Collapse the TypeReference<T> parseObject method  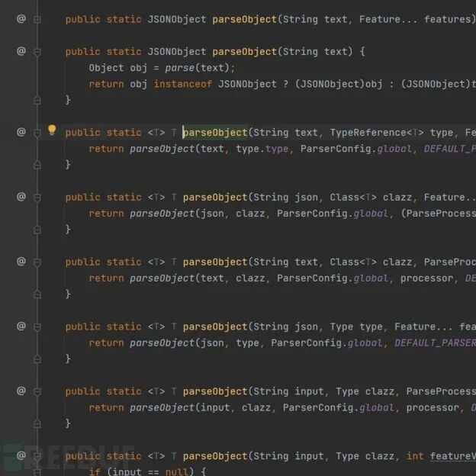[37, 133]
